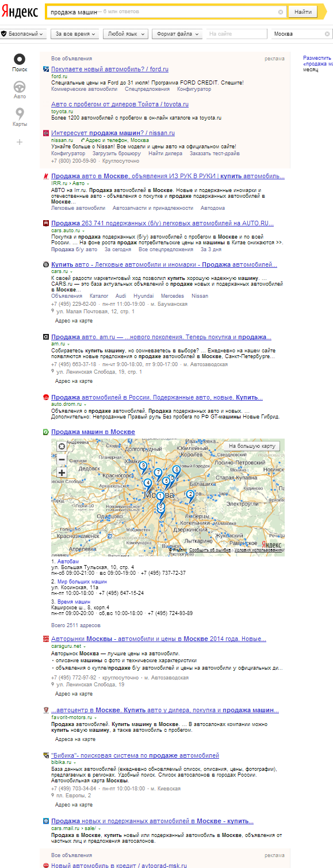Select map marker number 8
This screenshot has height=868, width=333.
click(x=177, y=470)
